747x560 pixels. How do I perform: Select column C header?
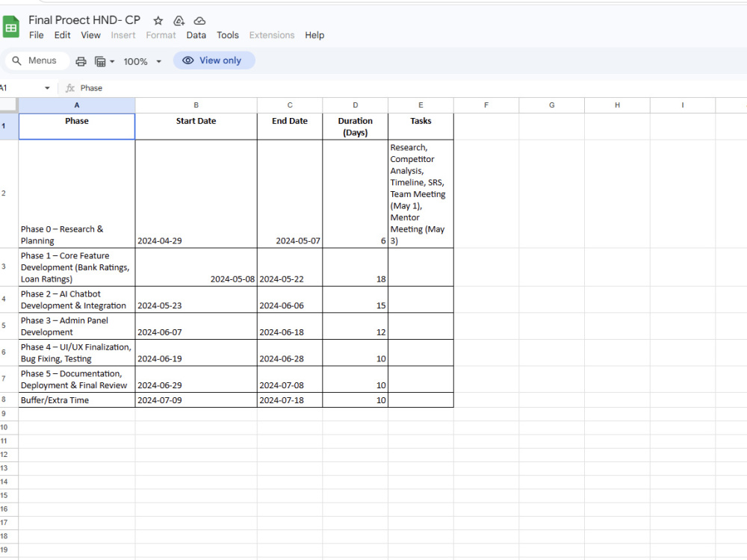click(290, 105)
